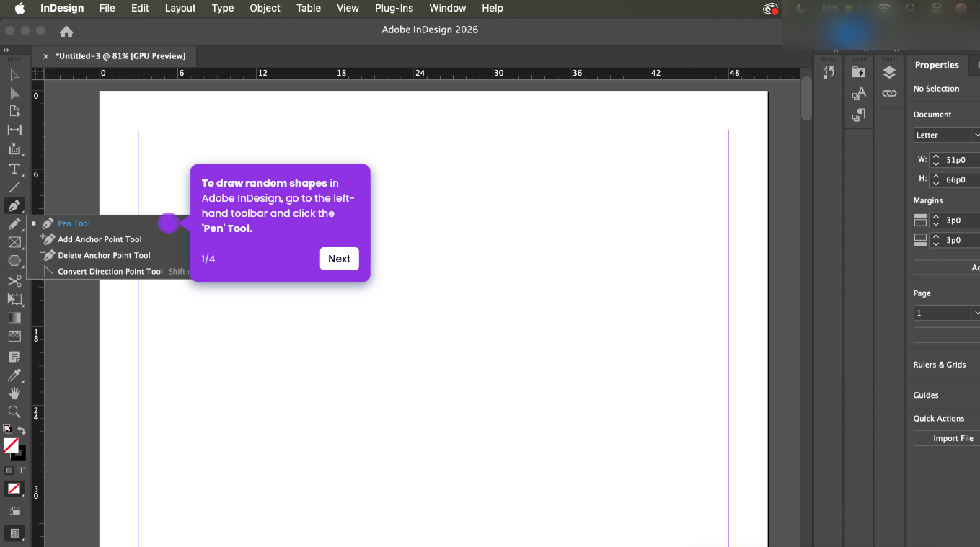Click the width W stepper arrows
The image size is (980, 547).
pyautogui.click(x=935, y=160)
